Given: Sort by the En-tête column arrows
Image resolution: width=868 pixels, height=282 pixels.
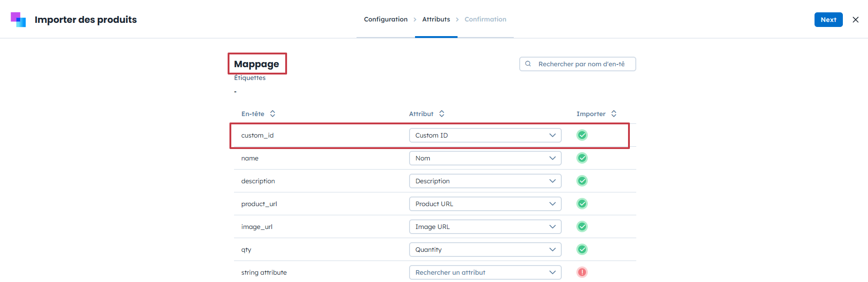Looking at the screenshot, I should [x=272, y=114].
